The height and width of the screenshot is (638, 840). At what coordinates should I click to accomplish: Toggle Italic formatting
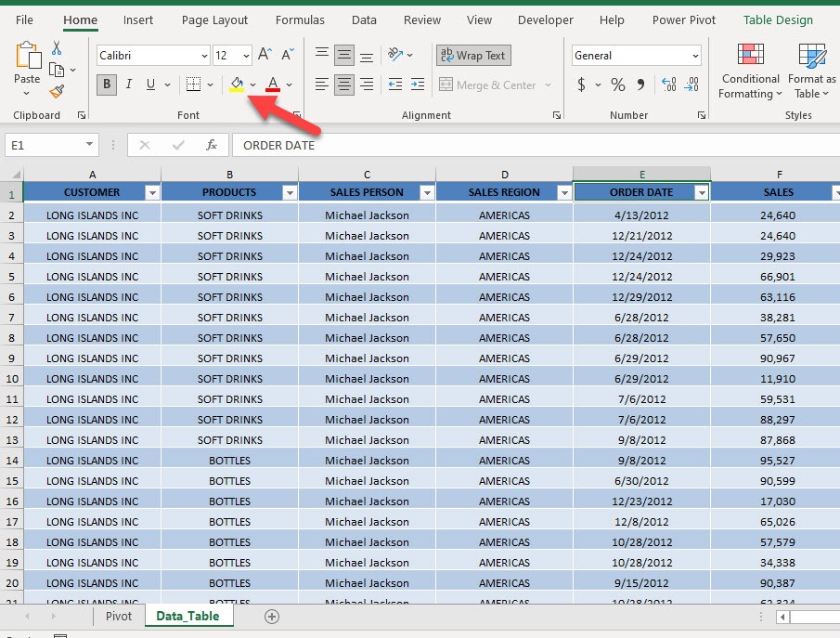pyautogui.click(x=129, y=85)
